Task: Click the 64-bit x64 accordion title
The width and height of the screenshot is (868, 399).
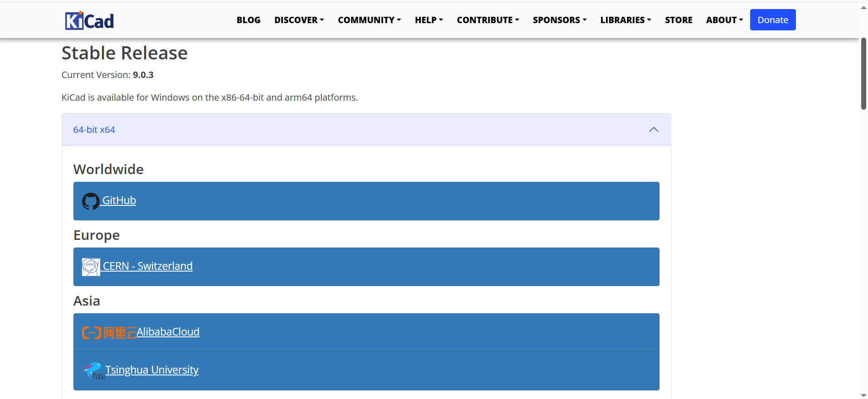Action: (x=94, y=130)
